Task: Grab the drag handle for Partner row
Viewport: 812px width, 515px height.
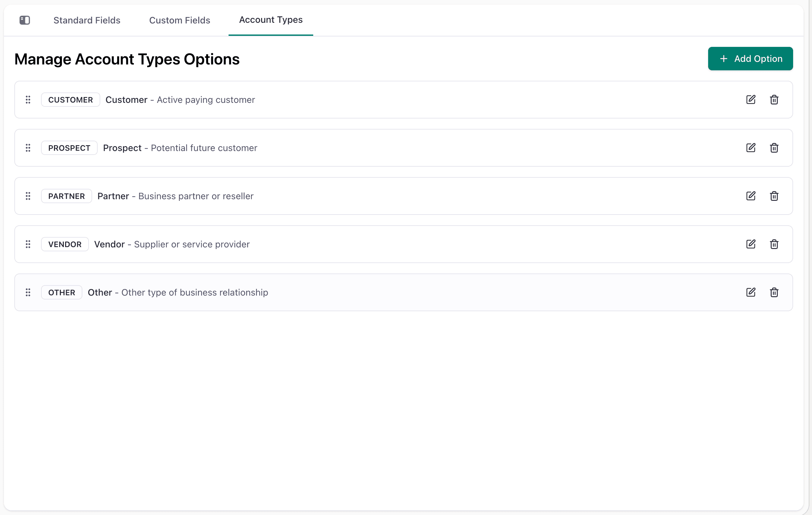Action: (x=28, y=196)
